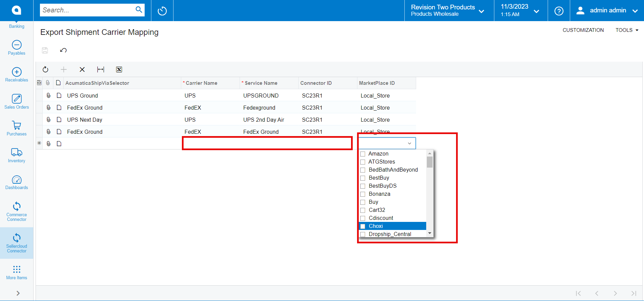Click into the Search input field
Image resolution: width=644 pixels, height=301 pixels.
[x=88, y=10]
